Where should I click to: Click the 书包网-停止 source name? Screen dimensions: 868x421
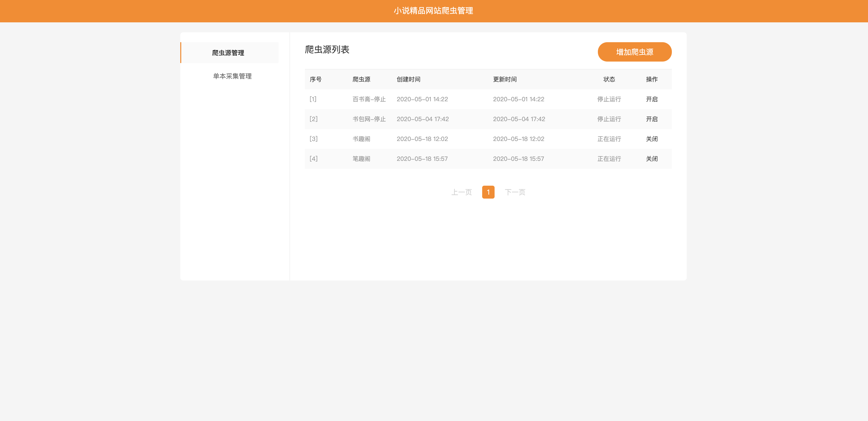click(369, 119)
